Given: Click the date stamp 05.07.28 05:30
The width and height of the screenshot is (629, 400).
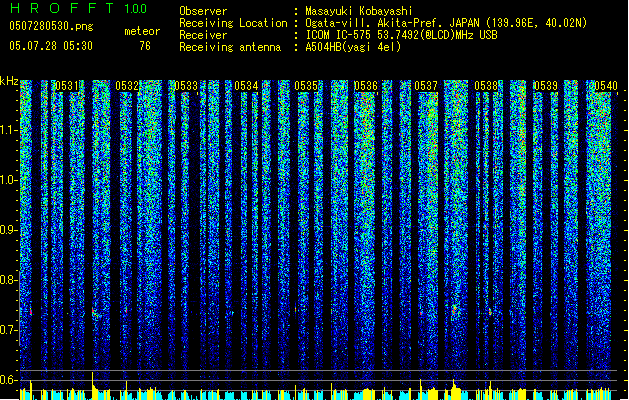Looking at the screenshot, I should pos(51,46).
